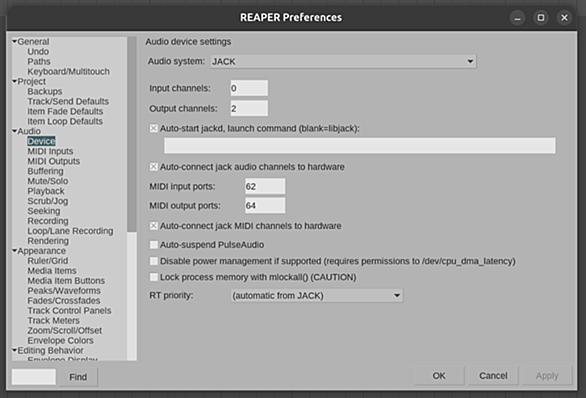
Task: Open Item Fade Defaults page
Action: point(65,111)
